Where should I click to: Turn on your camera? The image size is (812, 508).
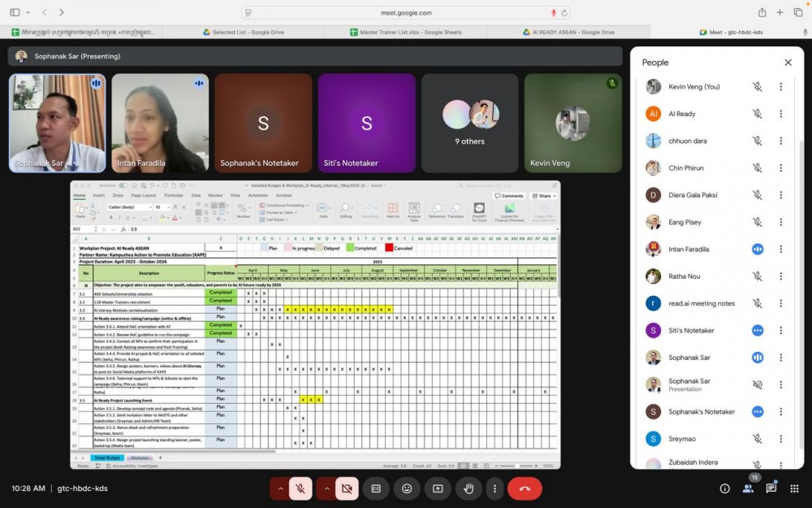click(347, 488)
